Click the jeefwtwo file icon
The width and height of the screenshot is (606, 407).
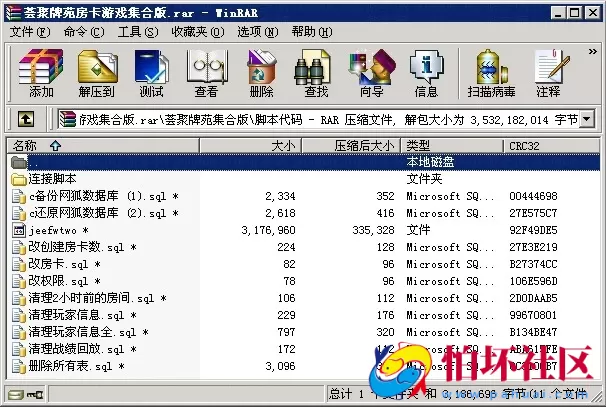(x=19, y=230)
